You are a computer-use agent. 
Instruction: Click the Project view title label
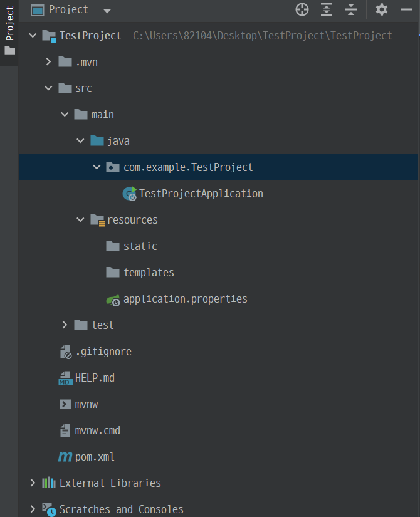[x=68, y=10]
